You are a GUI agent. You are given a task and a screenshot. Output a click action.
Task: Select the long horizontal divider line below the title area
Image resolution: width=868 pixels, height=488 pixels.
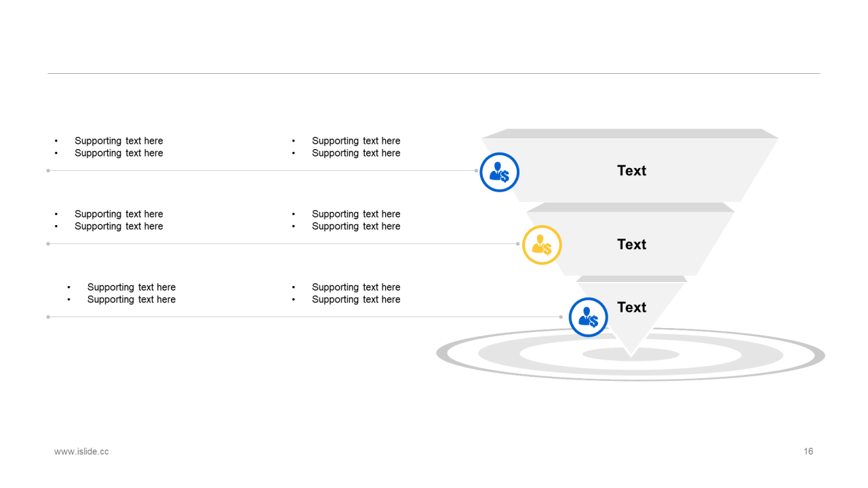(x=434, y=73)
